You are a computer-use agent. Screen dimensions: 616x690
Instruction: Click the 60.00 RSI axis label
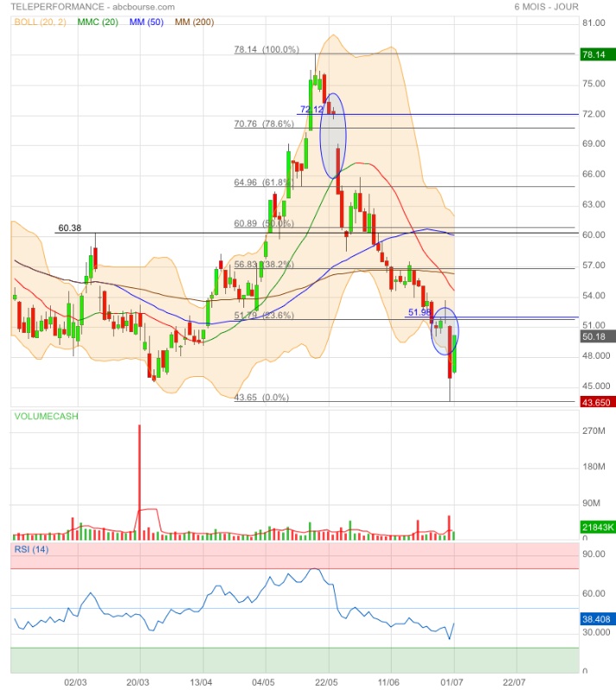click(594, 593)
